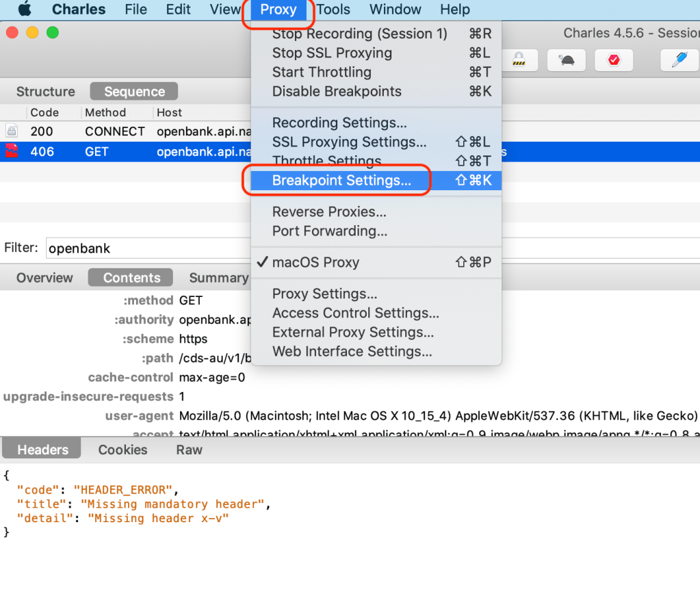Open Breakpoint Settings from Proxy menu
The height and width of the screenshot is (594, 700).
point(341,180)
